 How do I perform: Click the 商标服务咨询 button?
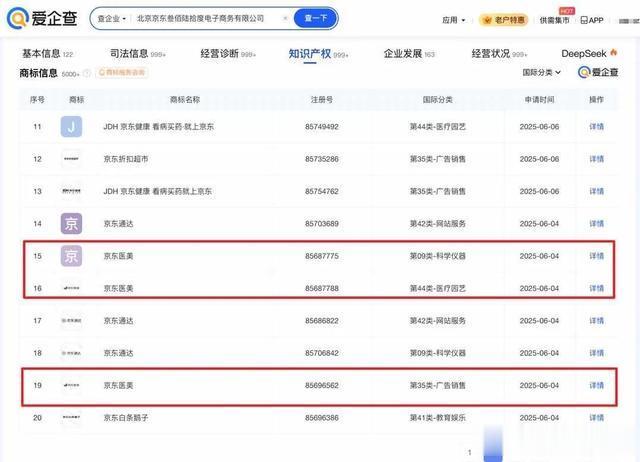pos(122,73)
